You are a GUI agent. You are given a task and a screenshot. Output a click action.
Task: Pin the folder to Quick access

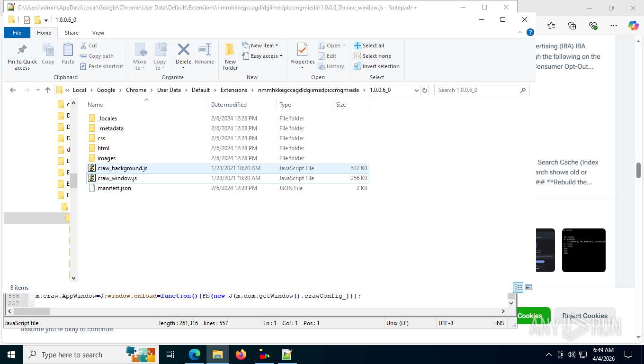pyautogui.click(x=22, y=57)
